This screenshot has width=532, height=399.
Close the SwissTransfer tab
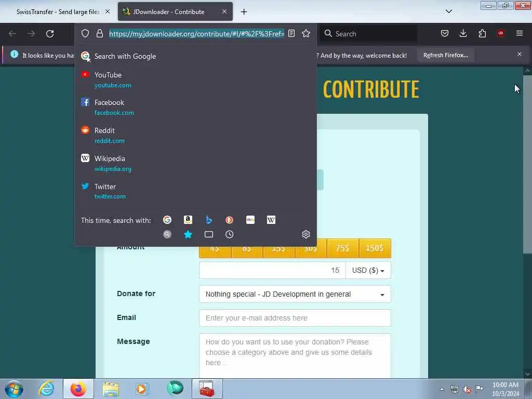click(108, 11)
